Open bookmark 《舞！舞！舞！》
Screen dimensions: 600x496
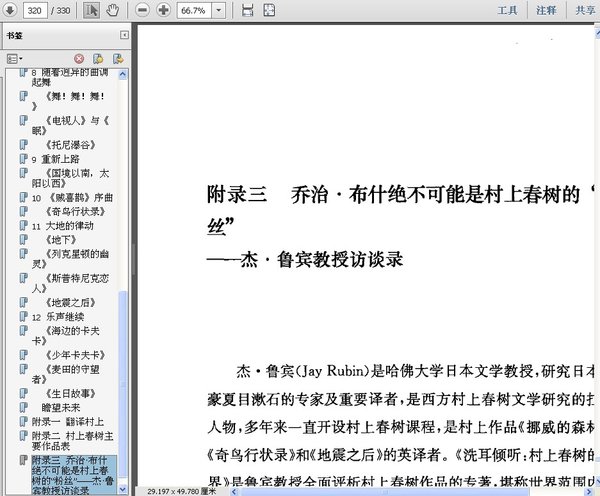[70, 101]
